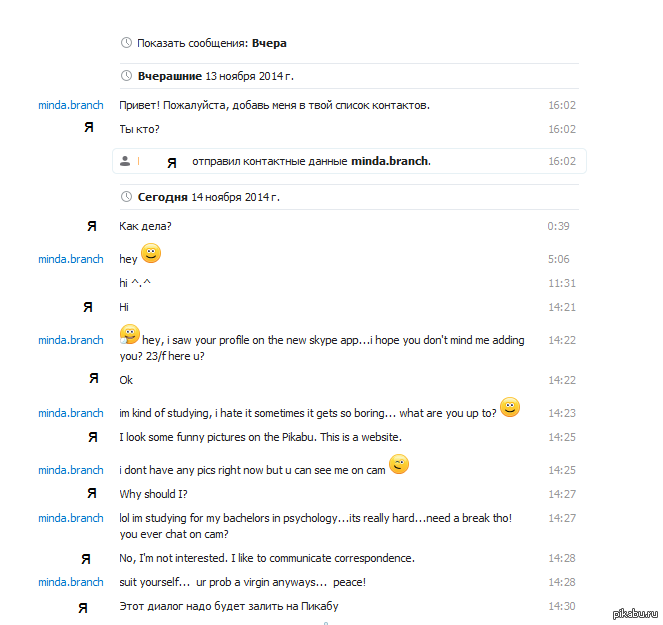This screenshot has height=625, width=663.
Task: Click the message "Этот диалог надо будет залить на Пикабу"
Action: click(x=235, y=606)
